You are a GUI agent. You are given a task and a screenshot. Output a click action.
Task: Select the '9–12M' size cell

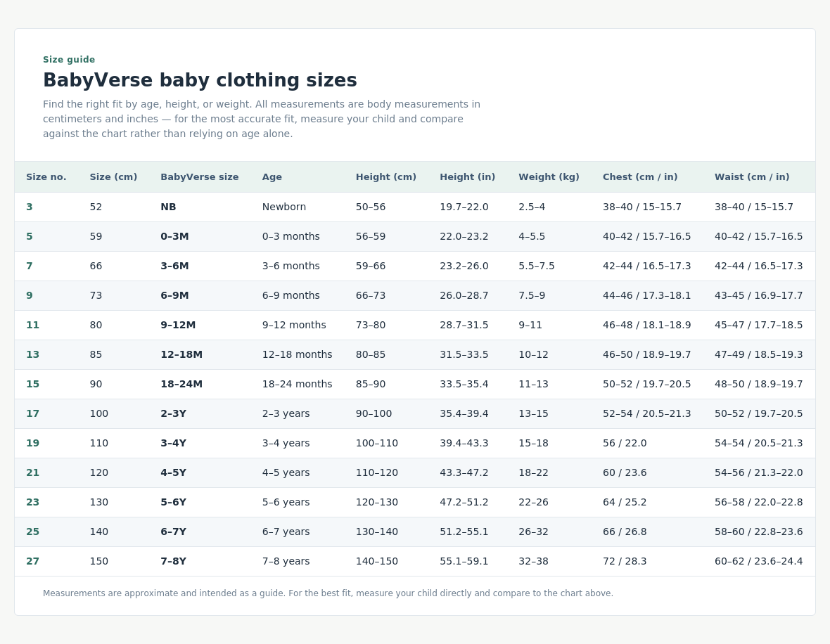(x=178, y=326)
